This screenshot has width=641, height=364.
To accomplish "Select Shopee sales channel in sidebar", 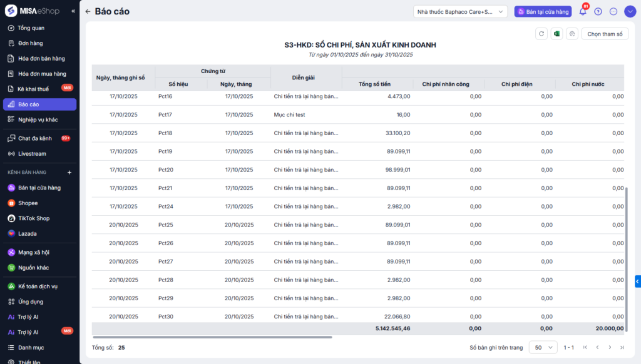I will click(x=28, y=203).
